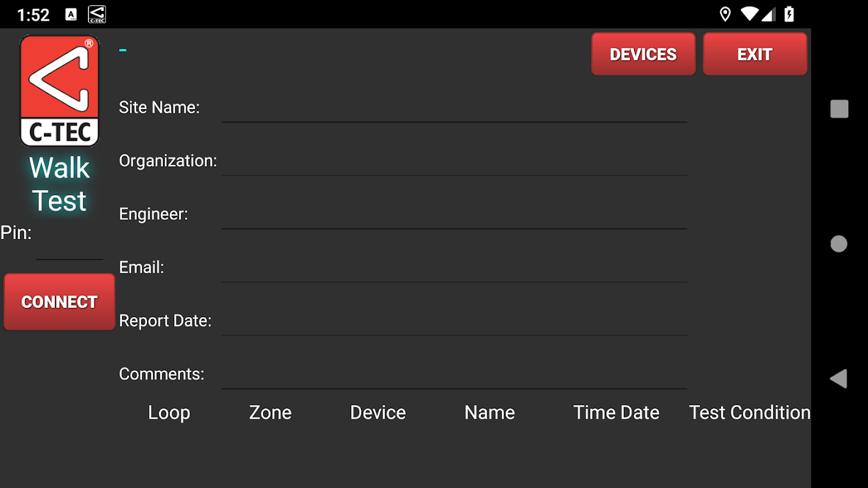Image resolution: width=868 pixels, height=488 pixels.
Task: Tap the Pin entry field
Action: 69,248
